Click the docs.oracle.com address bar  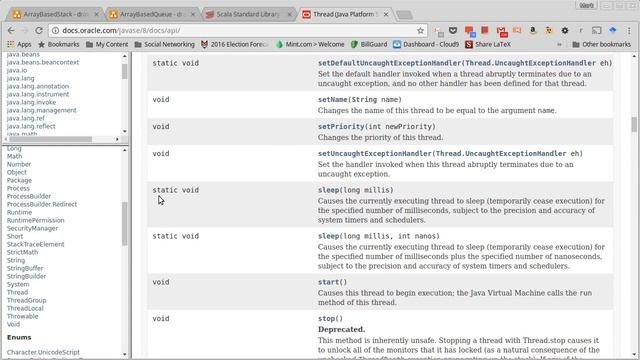coord(237,31)
